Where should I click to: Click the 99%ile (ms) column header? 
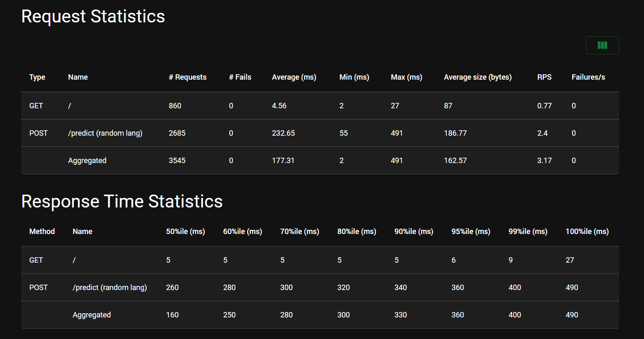528,232
